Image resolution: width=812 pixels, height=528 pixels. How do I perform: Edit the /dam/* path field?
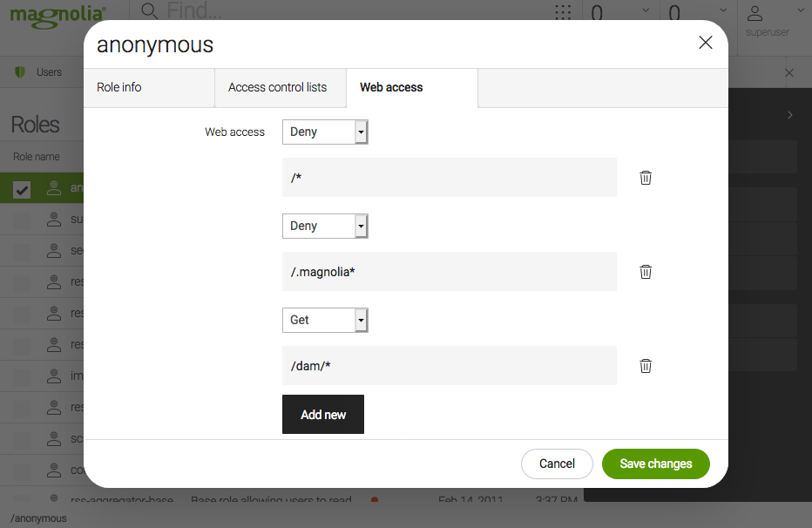(x=450, y=365)
